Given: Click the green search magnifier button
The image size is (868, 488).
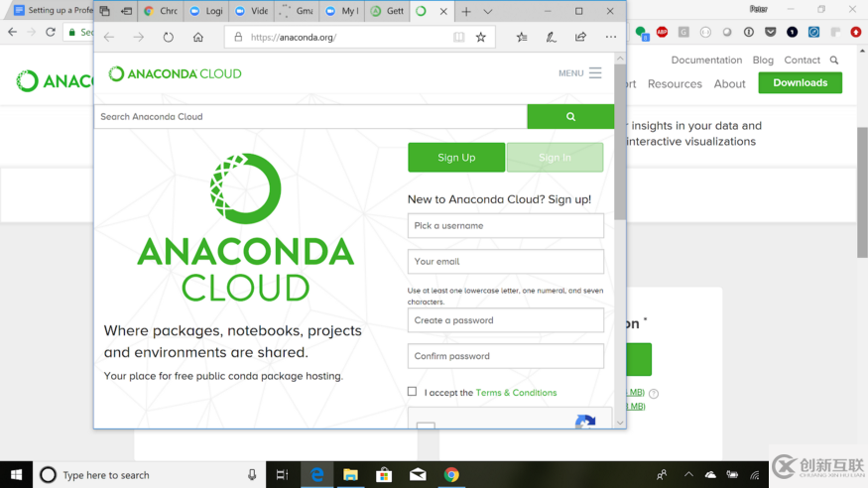Looking at the screenshot, I should pyautogui.click(x=570, y=117).
